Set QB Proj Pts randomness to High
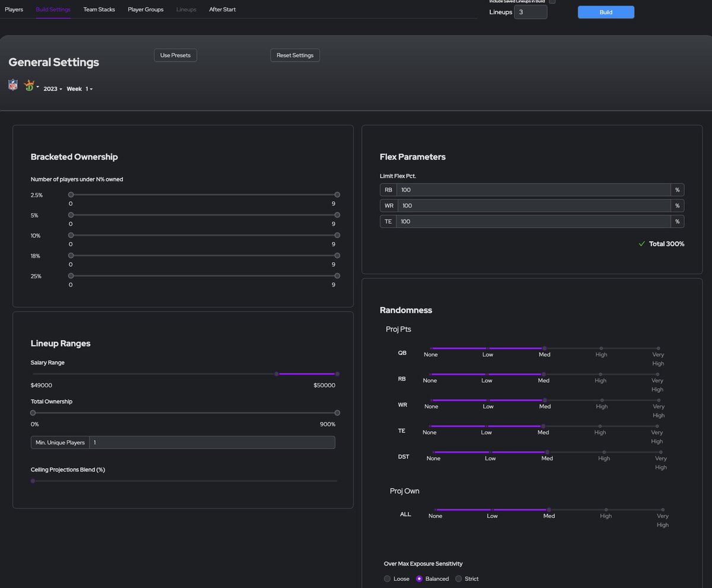 point(600,348)
